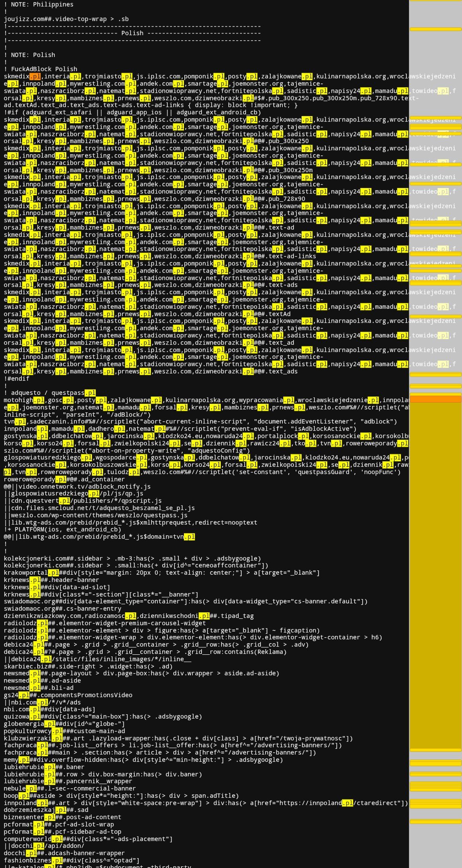Click the 'computerworld.pl##div[class*="-ads-placement"]' rule
This screenshot has height=868, width=462.
click(88, 839)
